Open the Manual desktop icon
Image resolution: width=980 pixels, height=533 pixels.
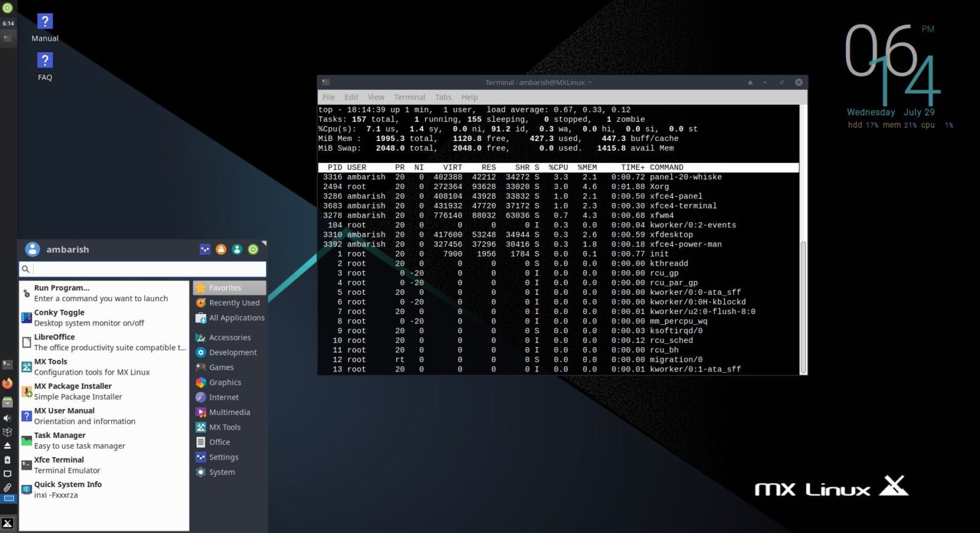[45, 27]
